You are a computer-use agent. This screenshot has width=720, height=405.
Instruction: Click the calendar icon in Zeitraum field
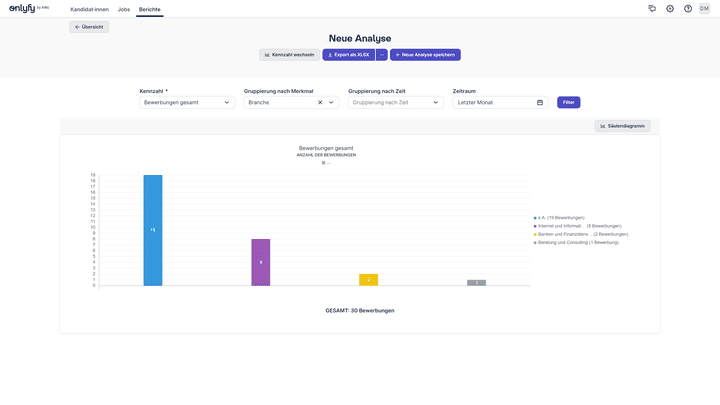click(x=540, y=102)
